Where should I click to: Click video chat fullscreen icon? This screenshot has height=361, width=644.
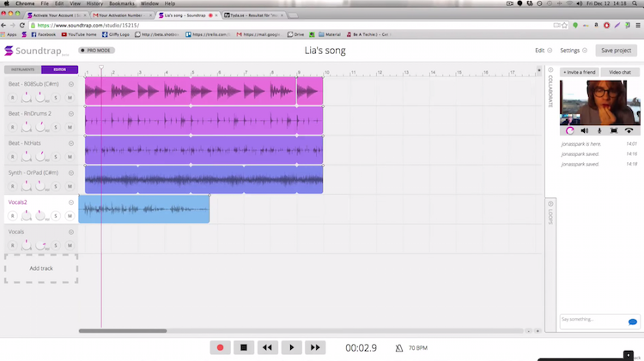(614, 130)
